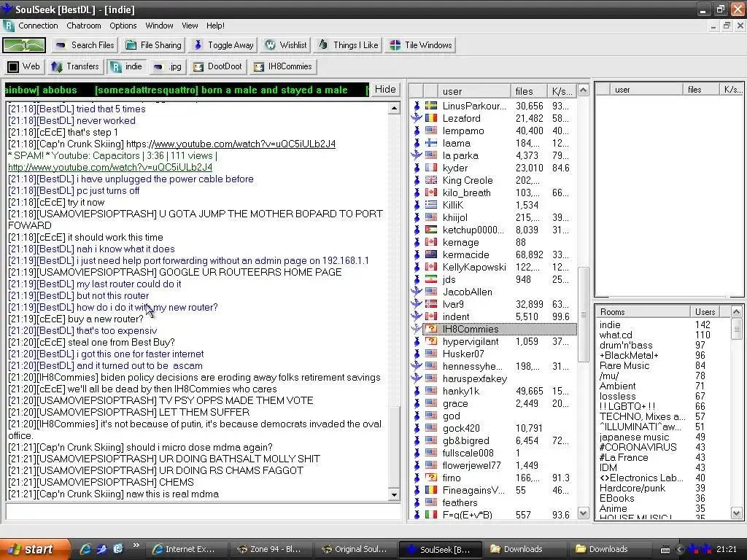
Task: Switch to the .jpg search tab
Action: point(168,66)
